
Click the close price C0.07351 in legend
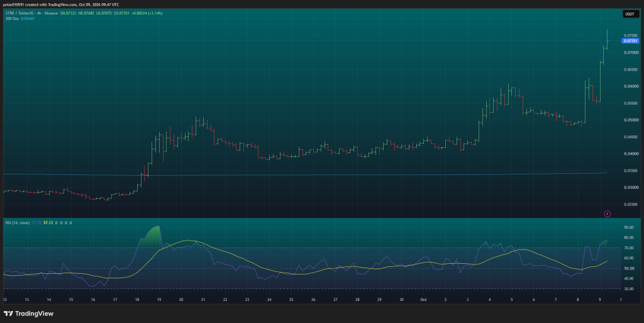click(121, 13)
